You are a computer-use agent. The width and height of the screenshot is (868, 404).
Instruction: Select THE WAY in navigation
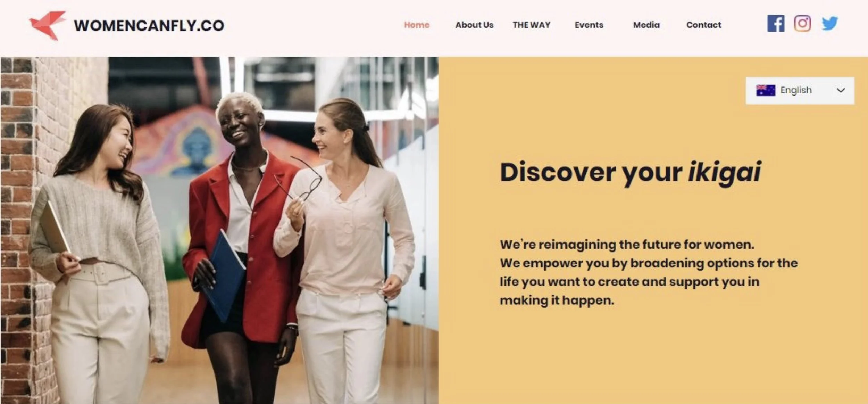click(x=532, y=25)
